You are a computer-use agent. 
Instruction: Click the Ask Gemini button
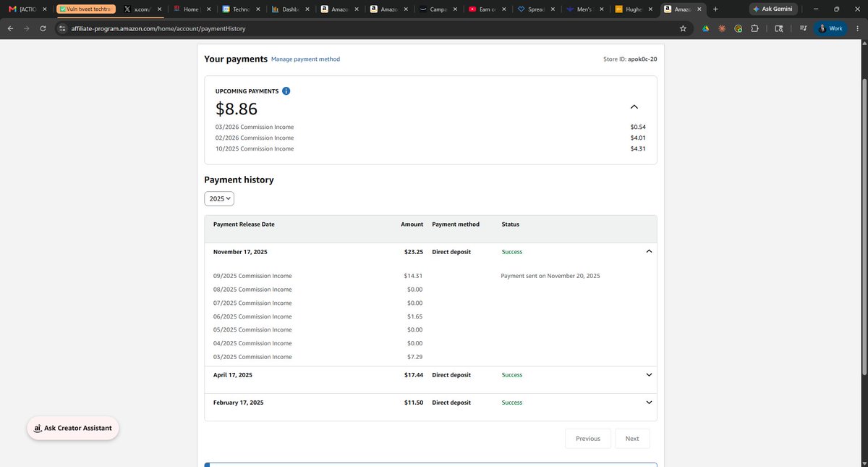pyautogui.click(x=773, y=9)
